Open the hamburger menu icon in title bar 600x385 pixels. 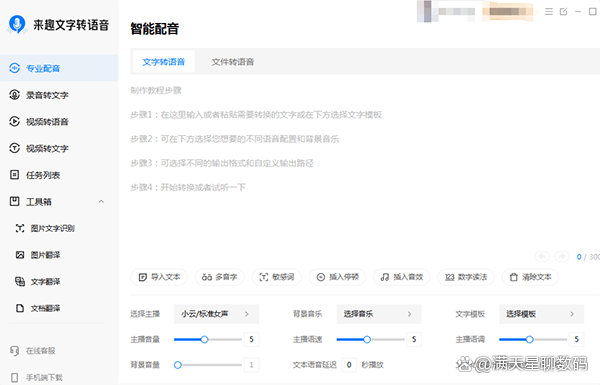pyautogui.click(x=549, y=11)
